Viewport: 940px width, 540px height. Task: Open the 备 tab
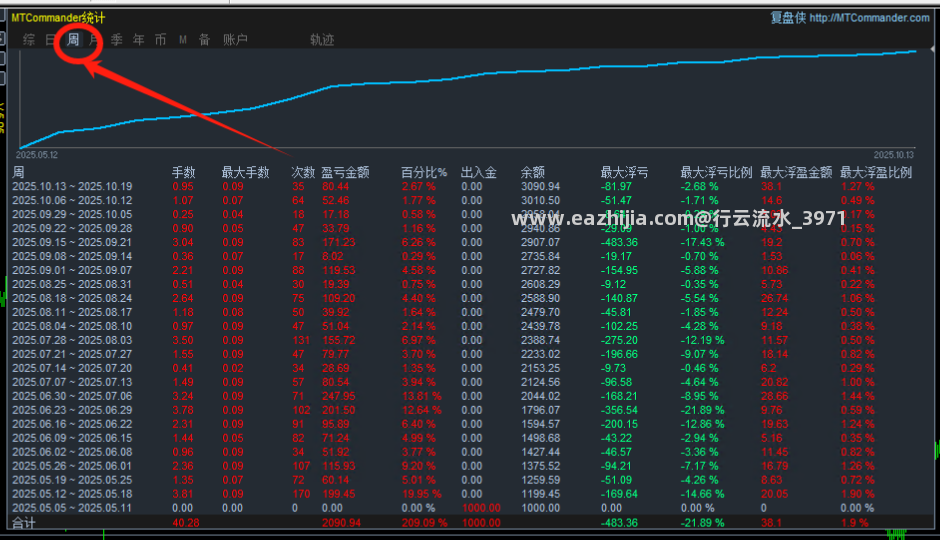(x=204, y=40)
